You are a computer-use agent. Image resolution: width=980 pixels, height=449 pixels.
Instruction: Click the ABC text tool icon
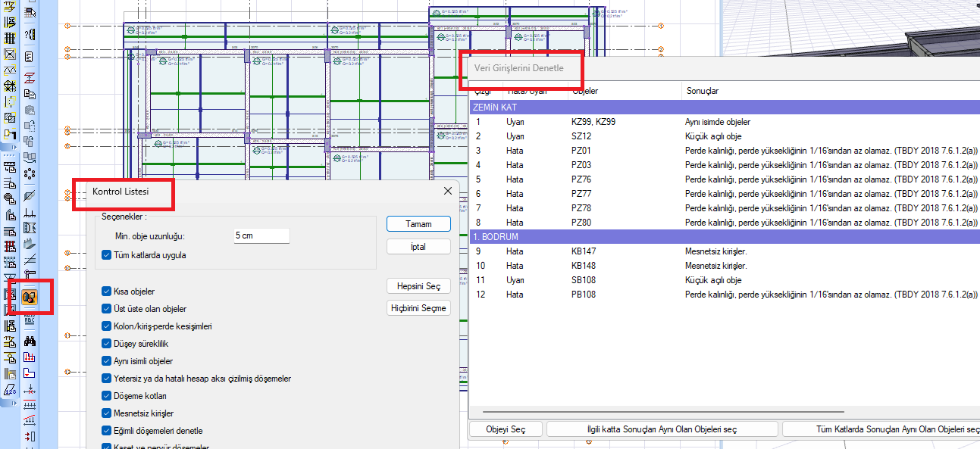click(x=30, y=319)
